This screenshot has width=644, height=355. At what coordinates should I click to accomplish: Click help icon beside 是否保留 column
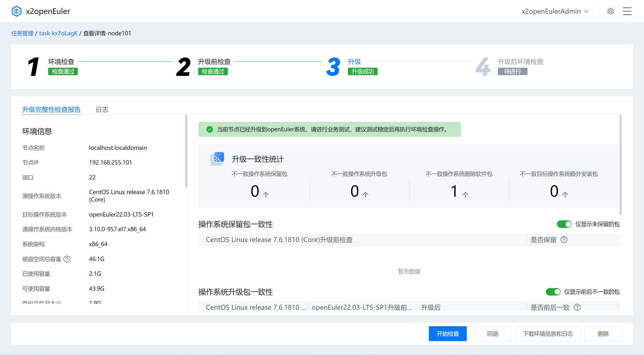(564, 239)
